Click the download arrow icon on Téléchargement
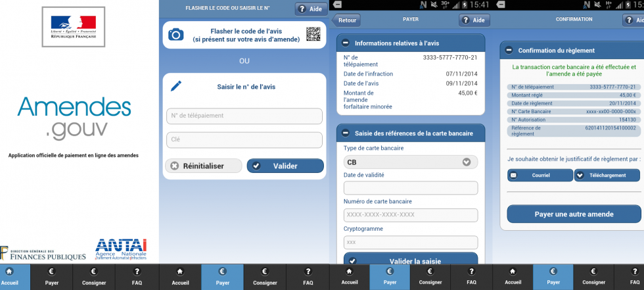The height and width of the screenshot is (290, 644). click(580, 176)
